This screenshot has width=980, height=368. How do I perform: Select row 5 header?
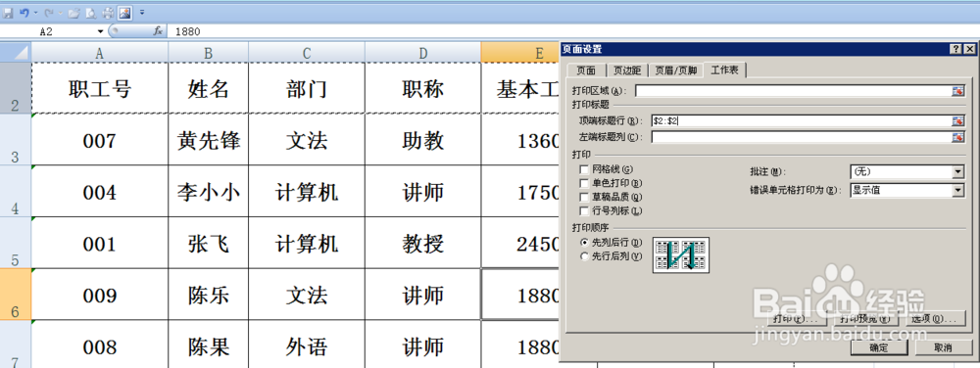(16, 244)
